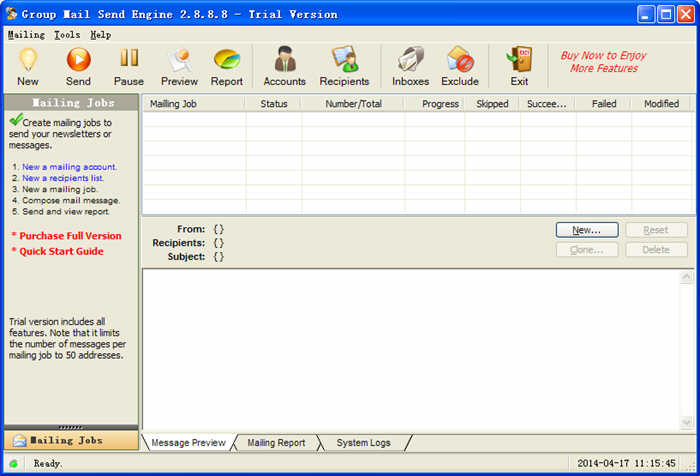The width and height of the screenshot is (700, 476).
Task: Click the New... button
Action: 587,230
